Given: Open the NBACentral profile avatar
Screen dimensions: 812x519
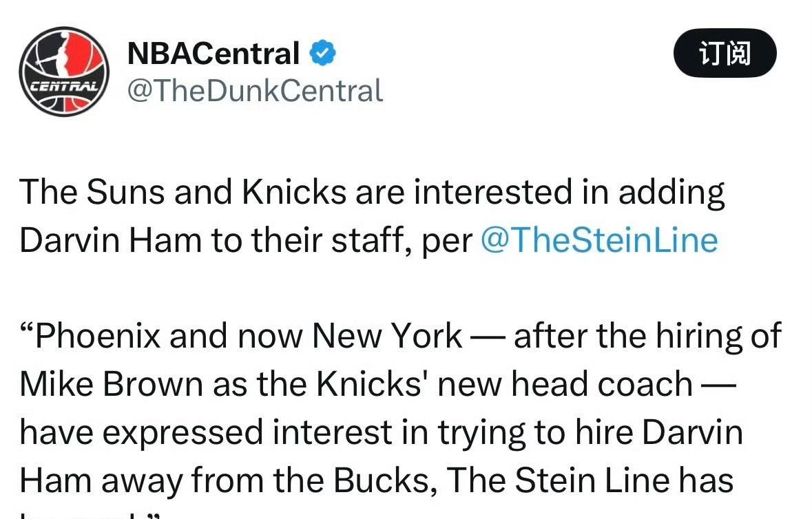Looking at the screenshot, I should 64,72.
